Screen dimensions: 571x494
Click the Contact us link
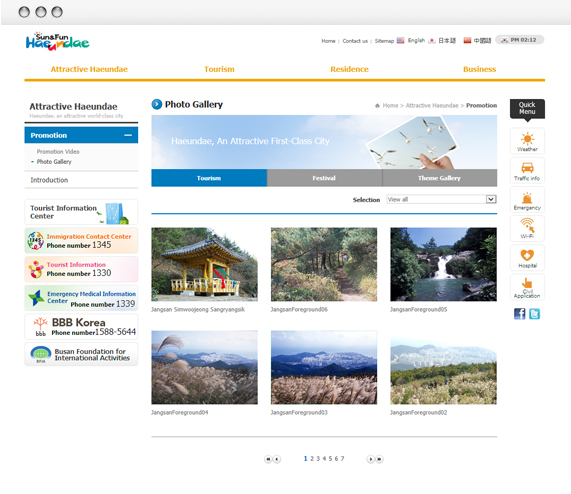[x=355, y=41]
